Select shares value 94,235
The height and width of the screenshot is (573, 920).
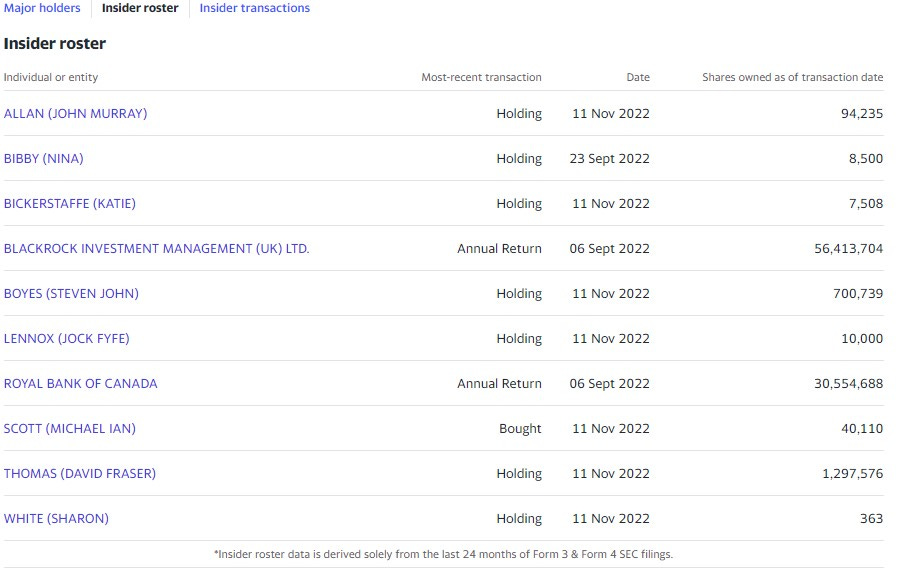click(862, 114)
